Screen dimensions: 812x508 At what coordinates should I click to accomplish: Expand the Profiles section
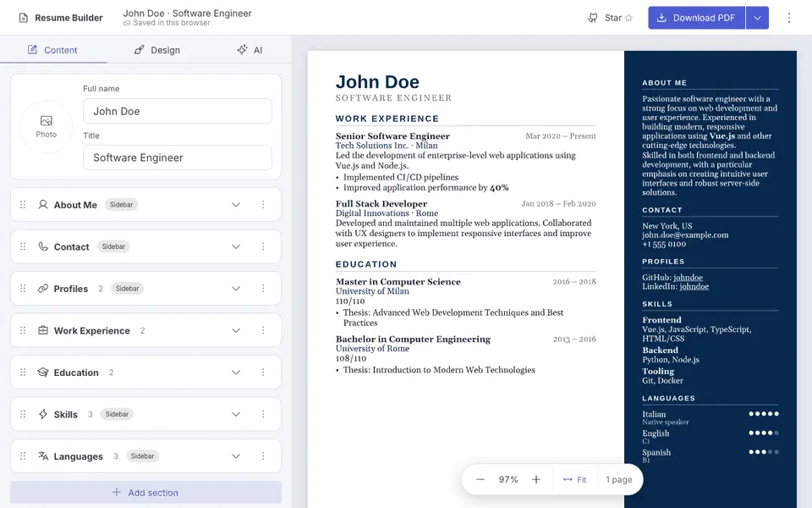(236, 289)
